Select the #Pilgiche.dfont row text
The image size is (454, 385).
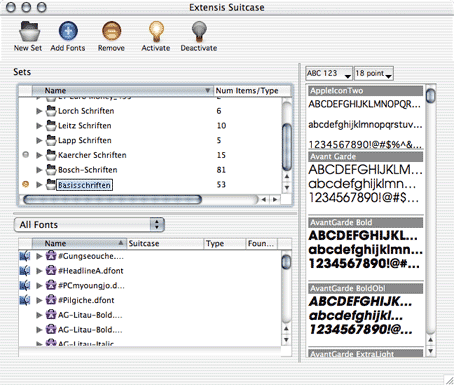point(86,300)
